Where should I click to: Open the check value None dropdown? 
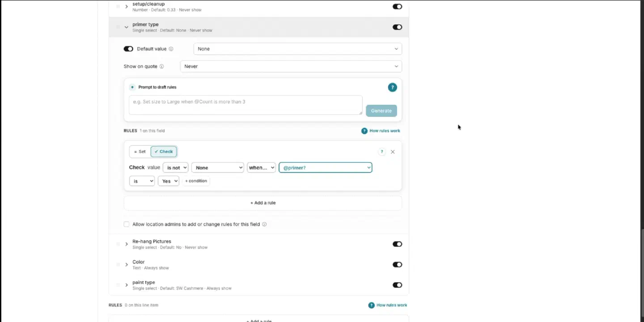pyautogui.click(x=217, y=167)
